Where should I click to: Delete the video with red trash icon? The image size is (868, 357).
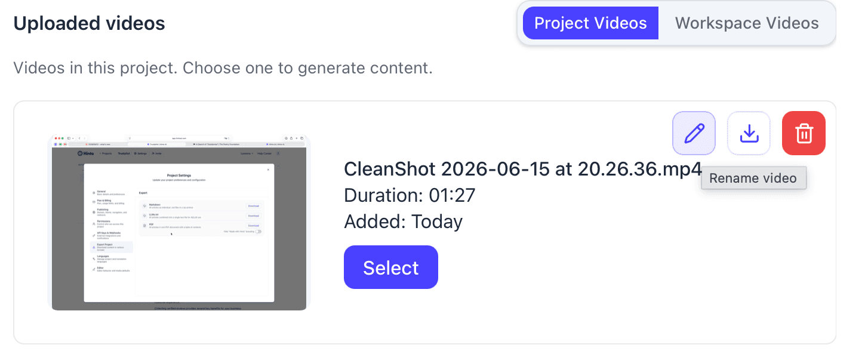pyautogui.click(x=804, y=133)
